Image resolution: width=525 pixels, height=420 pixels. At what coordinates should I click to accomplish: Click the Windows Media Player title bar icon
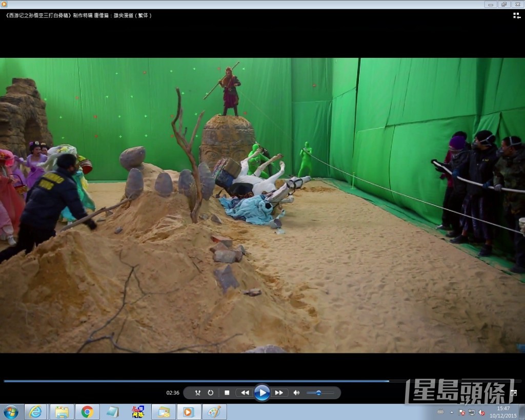(4, 4)
